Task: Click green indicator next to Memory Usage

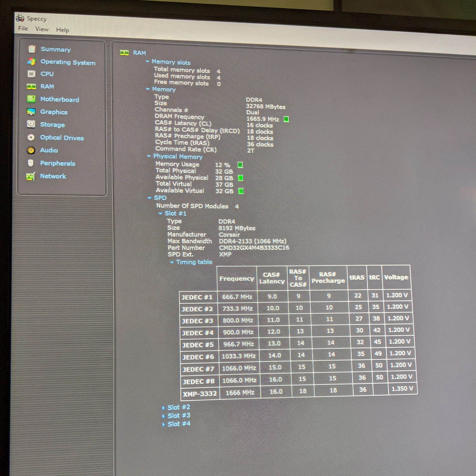Action: tap(240, 165)
